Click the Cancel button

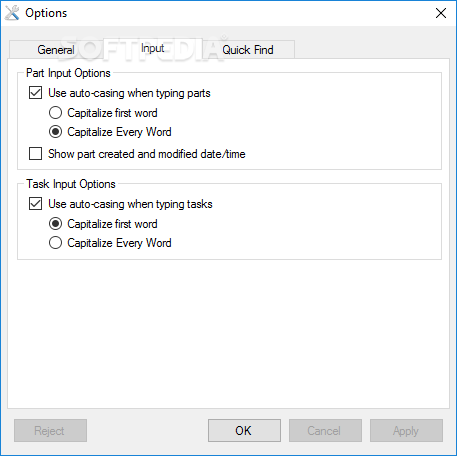[x=325, y=431]
